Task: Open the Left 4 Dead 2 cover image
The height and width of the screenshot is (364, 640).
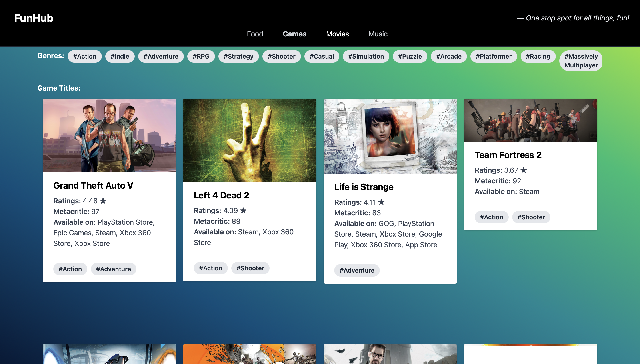Action: point(250,140)
